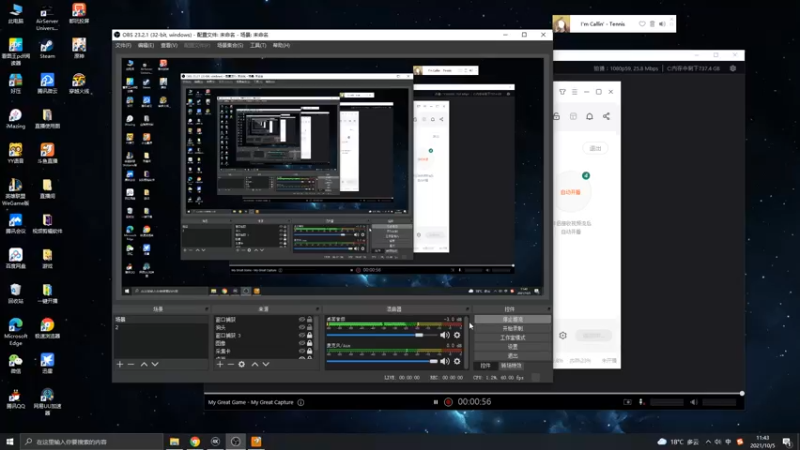
Task: Move scene up in Scenes list
Action: click(144, 364)
